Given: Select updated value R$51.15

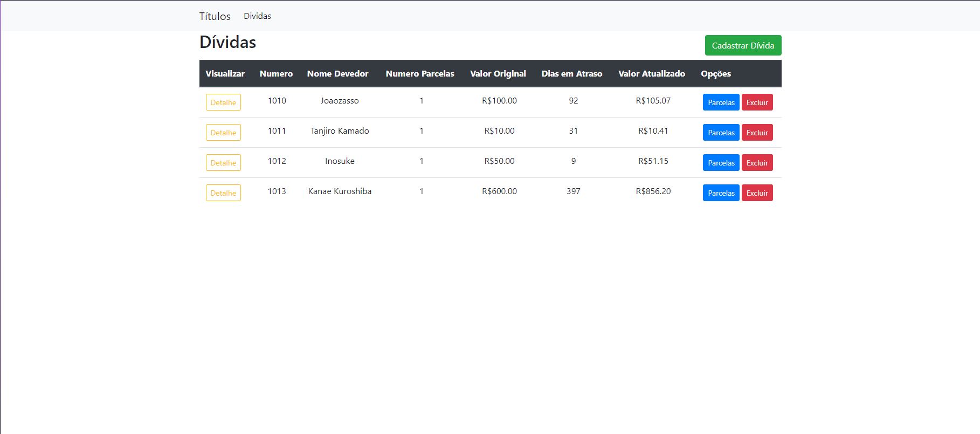Looking at the screenshot, I should click(x=653, y=161).
